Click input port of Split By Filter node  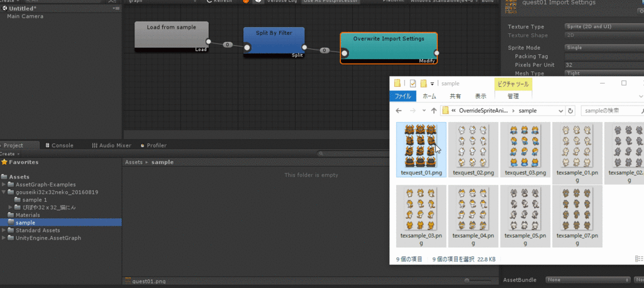coord(247,48)
